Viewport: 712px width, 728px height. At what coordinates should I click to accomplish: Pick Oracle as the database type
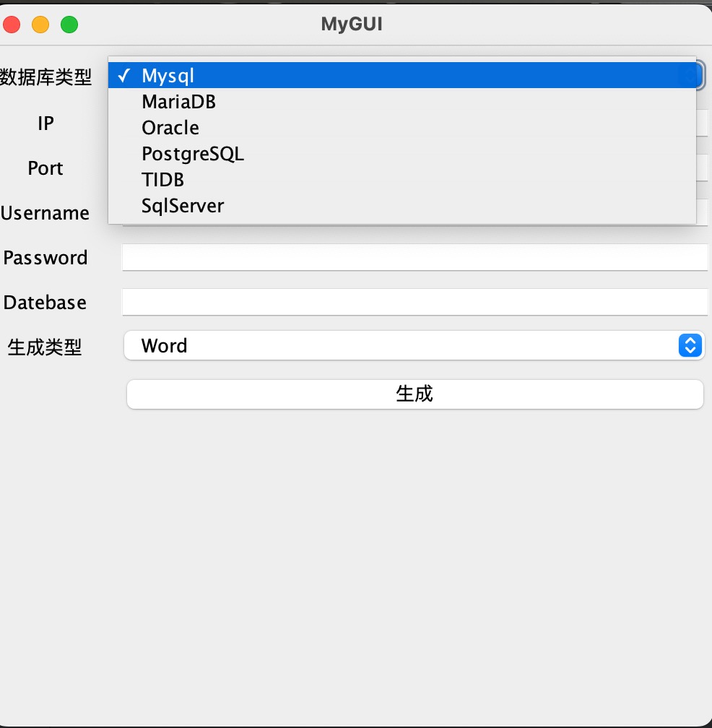coord(402,128)
